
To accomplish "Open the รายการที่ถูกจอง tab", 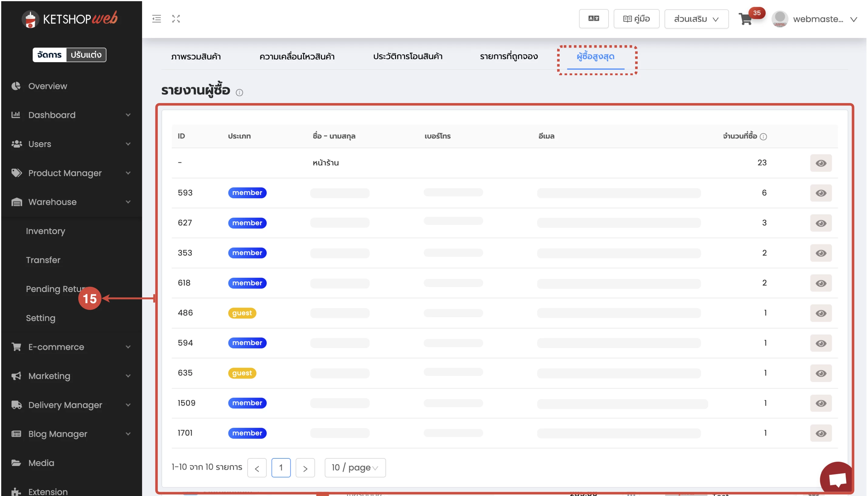I will click(509, 57).
